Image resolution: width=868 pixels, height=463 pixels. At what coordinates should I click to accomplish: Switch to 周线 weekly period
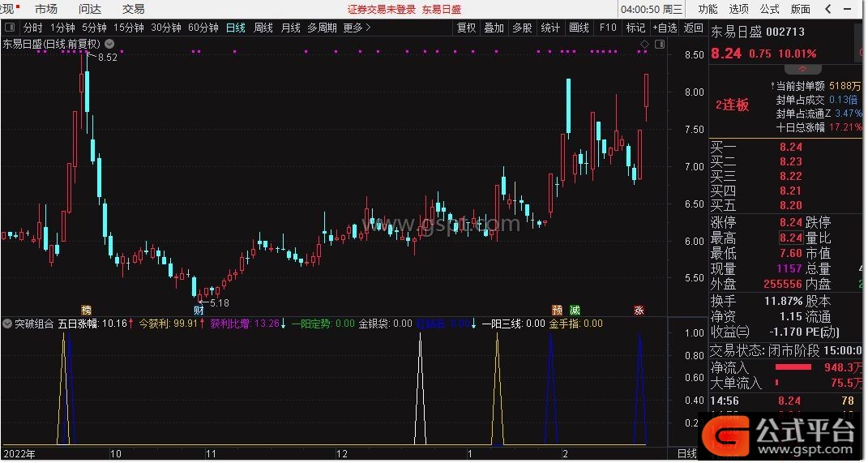click(x=263, y=28)
